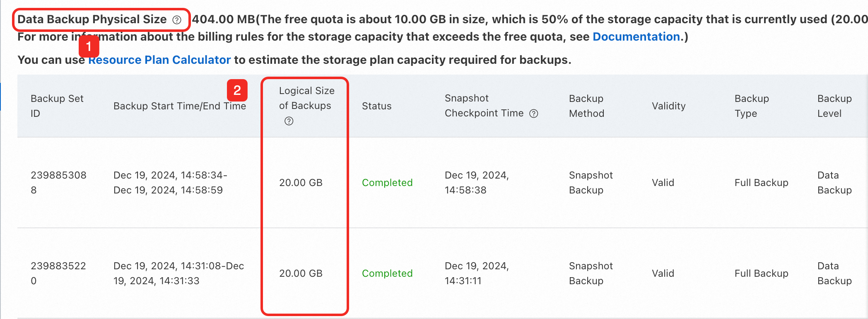Select backup set ID 2398853088
This screenshot has height=319, width=868.
(58, 183)
